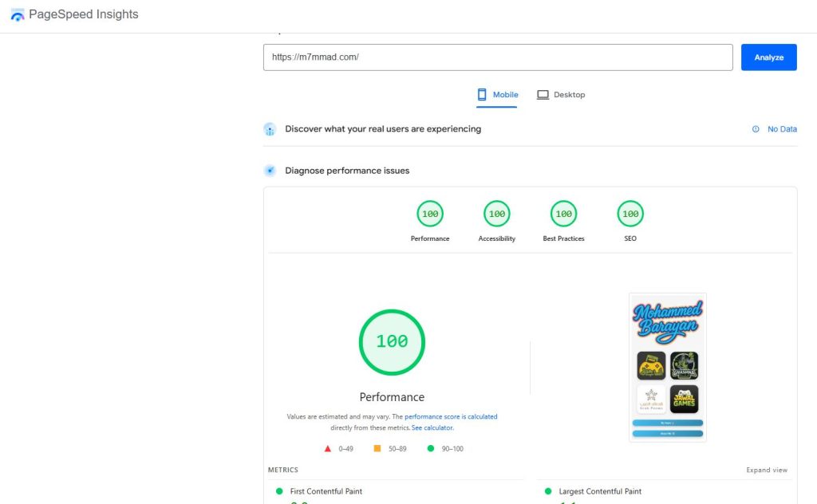Click the info icon beside No Data
Viewport: 817px width, 504px height.
756,128
